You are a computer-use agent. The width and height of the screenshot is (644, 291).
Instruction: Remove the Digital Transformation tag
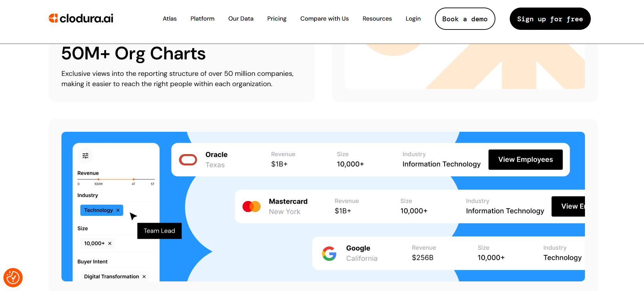tap(144, 277)
